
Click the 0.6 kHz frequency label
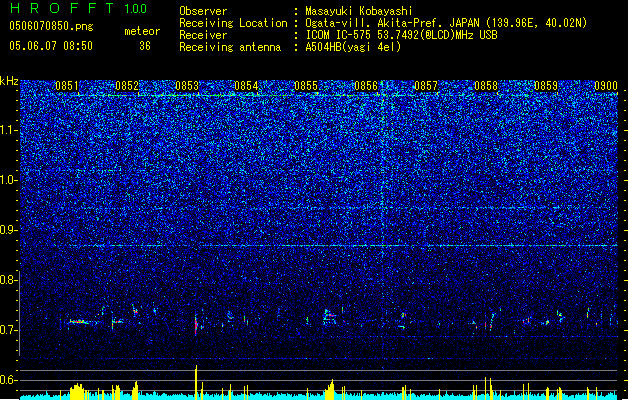coord(9,380)
